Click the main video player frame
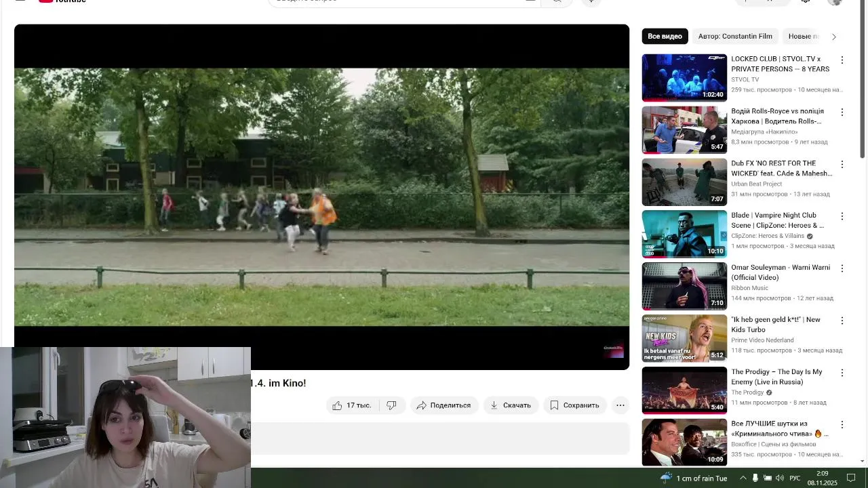The image size is (868, 488). point(321,197)
